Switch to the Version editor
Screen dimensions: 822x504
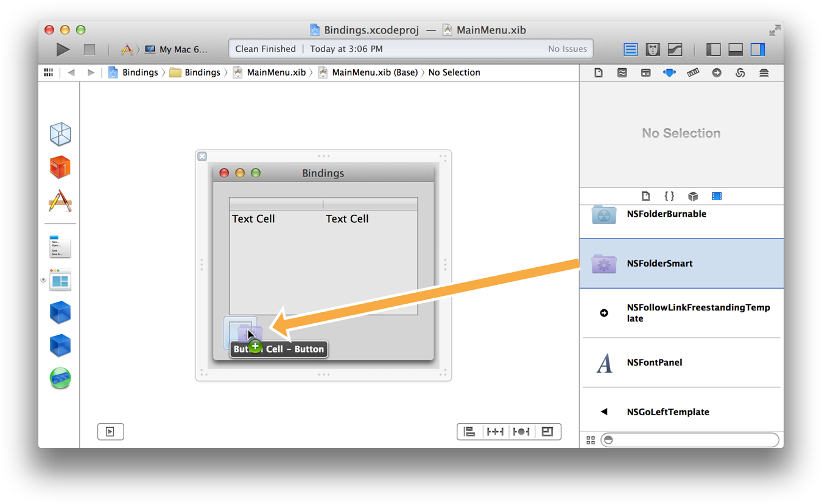pyautogui.click(x=675, y=49)
